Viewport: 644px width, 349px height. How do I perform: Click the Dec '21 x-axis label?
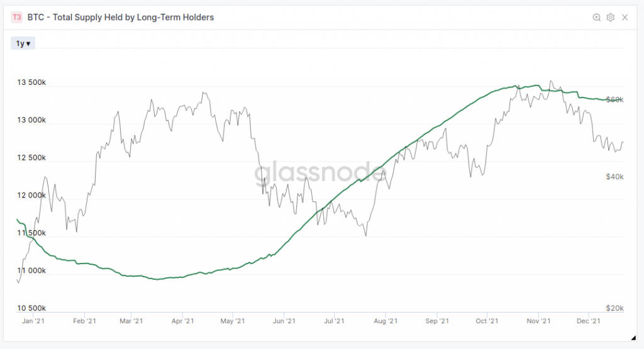point(587,321)
